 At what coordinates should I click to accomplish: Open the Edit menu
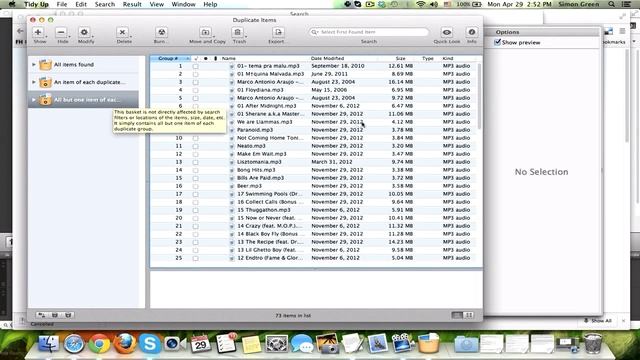[81, 4]
